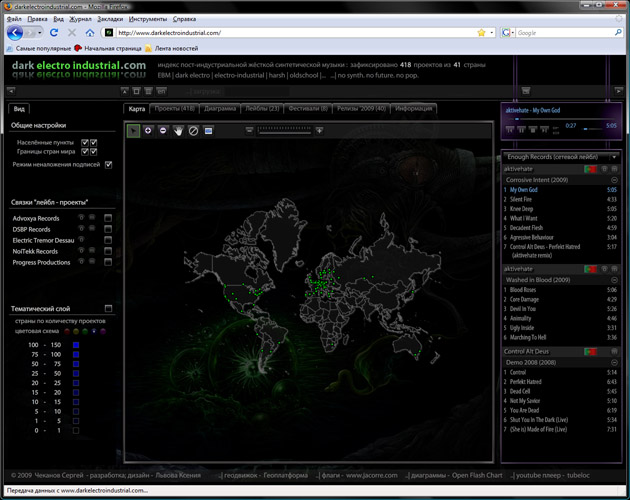The width and height of the screenshot is (630, 500).
Task: Skip to next track in player
Action: [544, 130]
